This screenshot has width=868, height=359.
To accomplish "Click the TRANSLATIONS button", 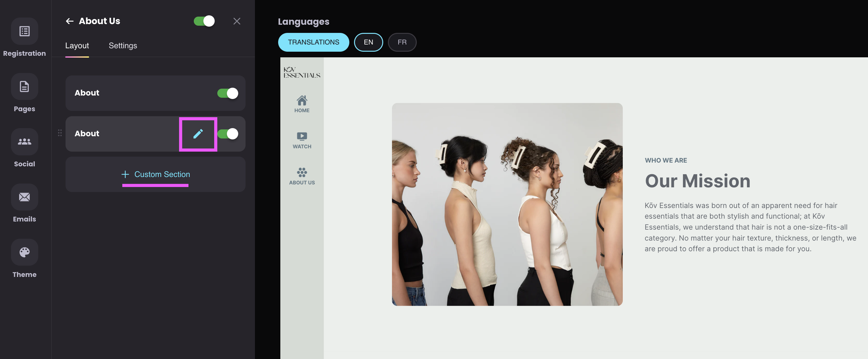I will pyautogui.click(x=313, y=42).
